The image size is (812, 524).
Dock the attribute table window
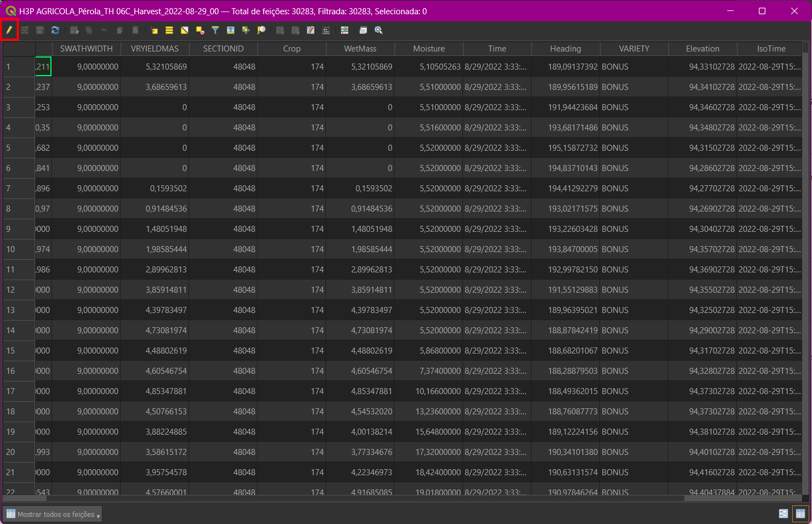[363, 30]
